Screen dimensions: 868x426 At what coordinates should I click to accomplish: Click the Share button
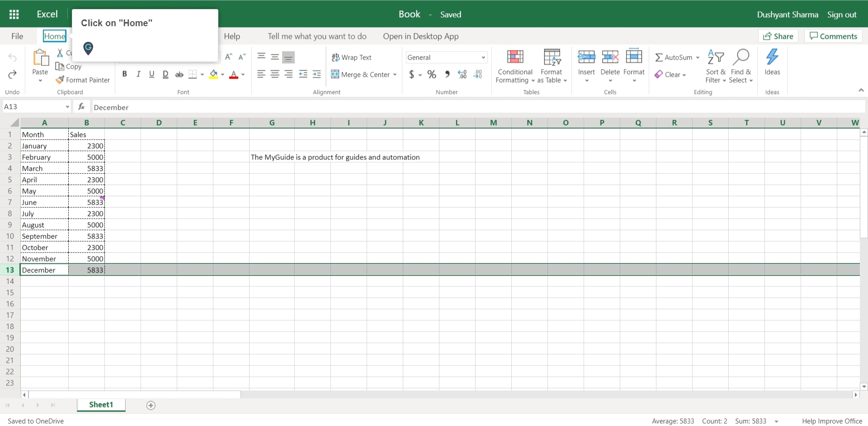click(778, 36)
